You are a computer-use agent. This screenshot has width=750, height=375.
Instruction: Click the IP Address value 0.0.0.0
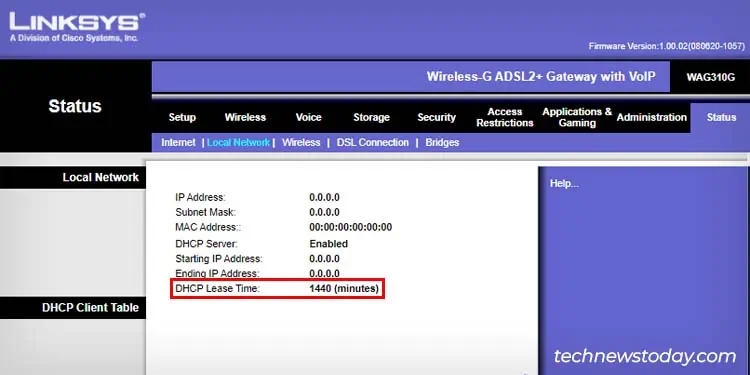pos(324,197)
